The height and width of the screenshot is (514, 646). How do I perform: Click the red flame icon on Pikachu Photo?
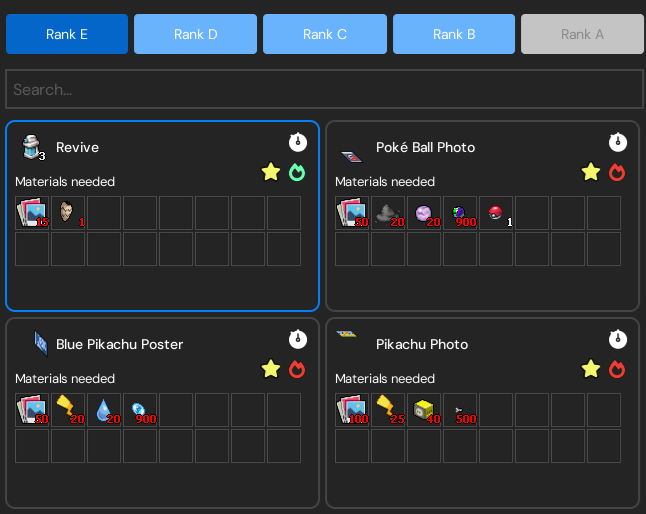[616, 369]
